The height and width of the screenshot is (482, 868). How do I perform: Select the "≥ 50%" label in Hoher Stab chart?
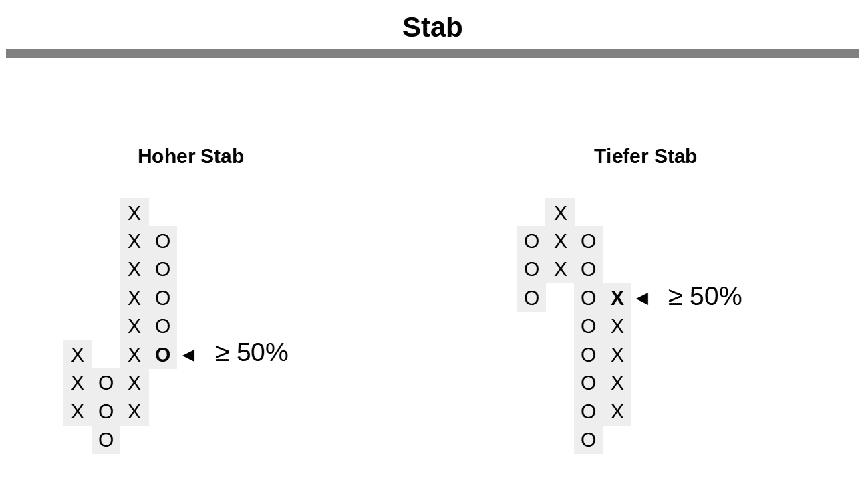[251, 353]
